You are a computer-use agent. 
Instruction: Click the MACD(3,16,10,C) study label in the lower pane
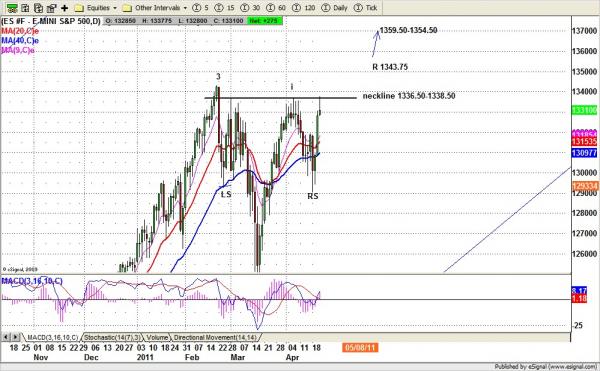32,281
